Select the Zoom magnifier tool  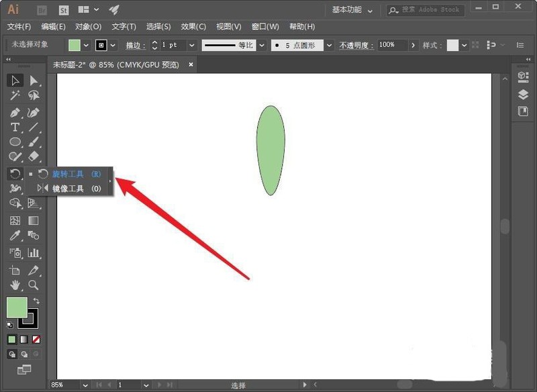pyautogui.click(x=34, y=285)
